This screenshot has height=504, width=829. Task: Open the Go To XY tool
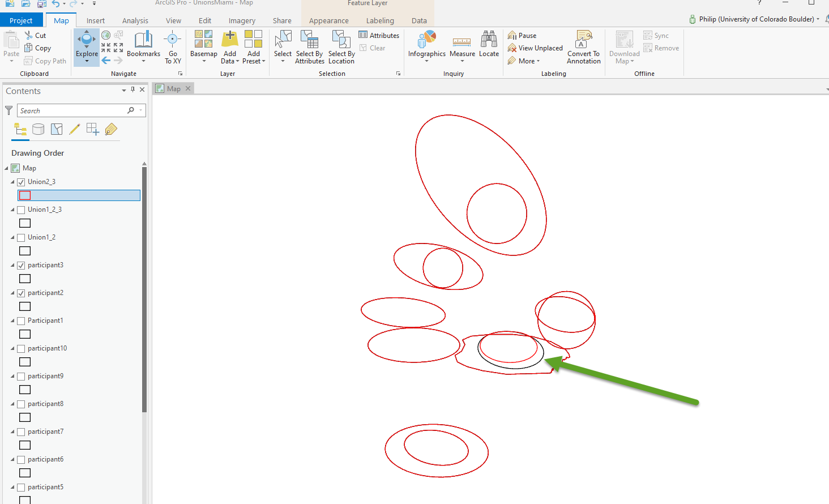173,46
